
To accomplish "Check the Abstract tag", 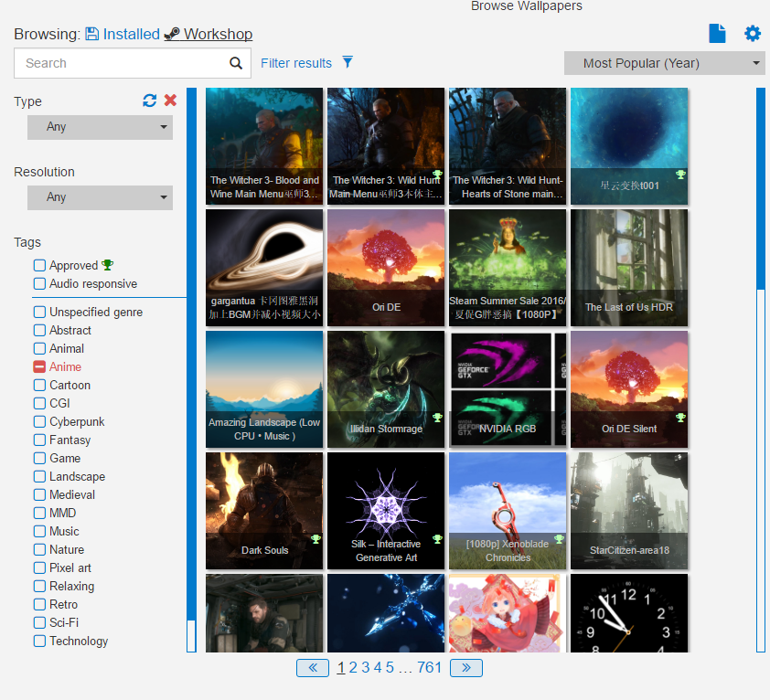I will coord(39,331).
